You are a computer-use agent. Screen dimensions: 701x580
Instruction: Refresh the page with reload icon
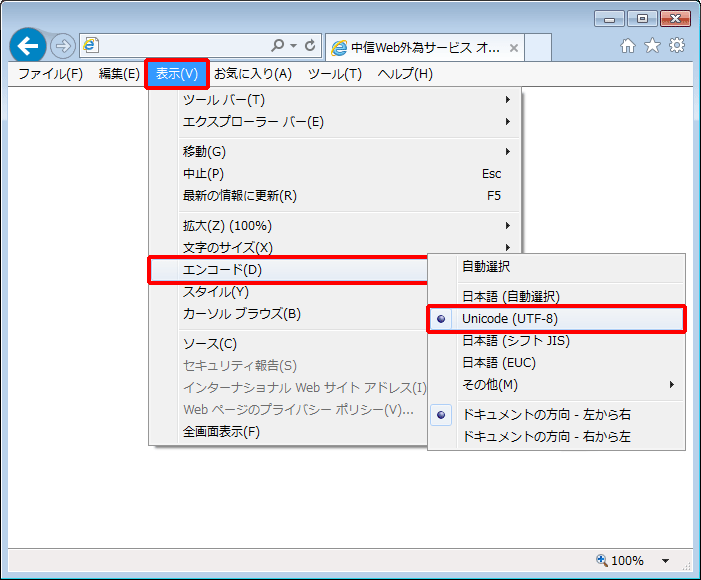click(310, 45)
